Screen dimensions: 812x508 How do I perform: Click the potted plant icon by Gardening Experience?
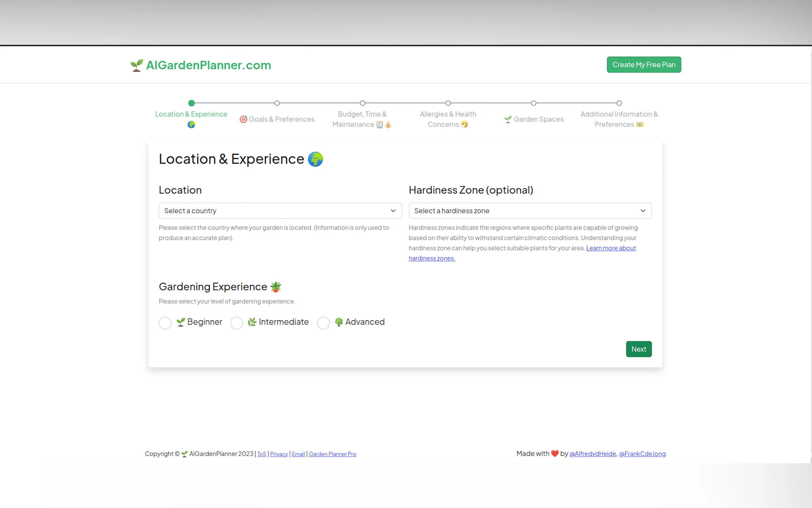pyautogui.click(x=276, y=287)
